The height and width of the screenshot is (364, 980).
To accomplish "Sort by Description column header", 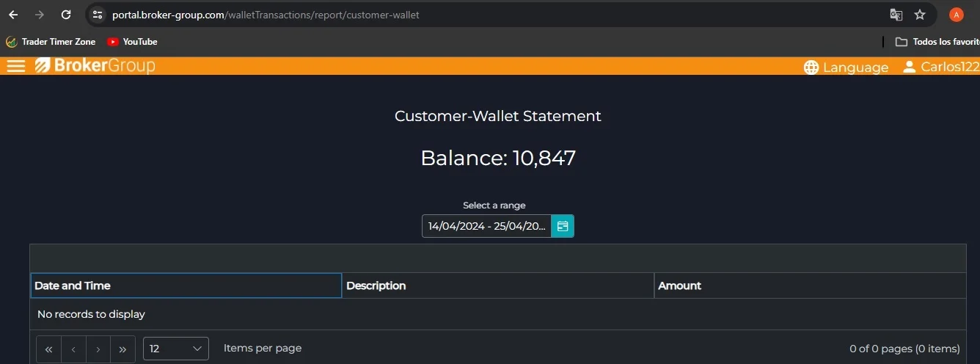I will point(498,285).
